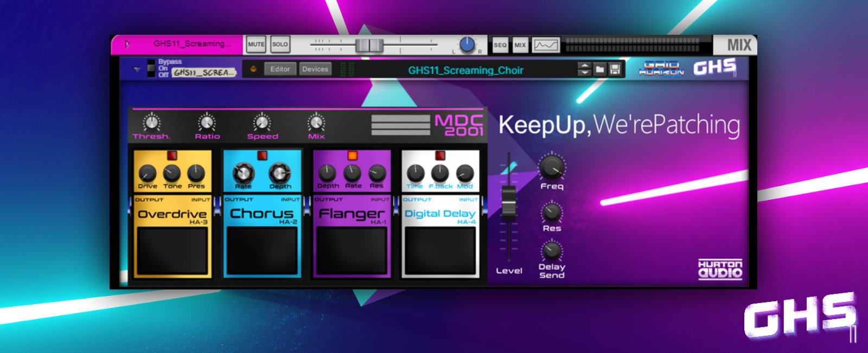
Task: Mute the GHS11_Screaming mixer channel
Action: pyautogui.click(x=256, y=45)
